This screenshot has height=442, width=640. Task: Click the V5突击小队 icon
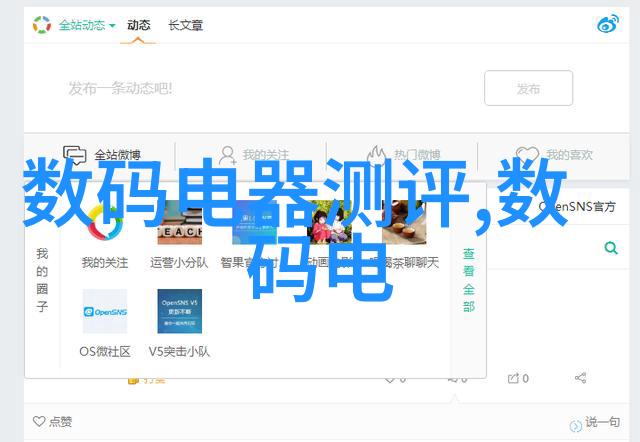(x=179, y=311)
